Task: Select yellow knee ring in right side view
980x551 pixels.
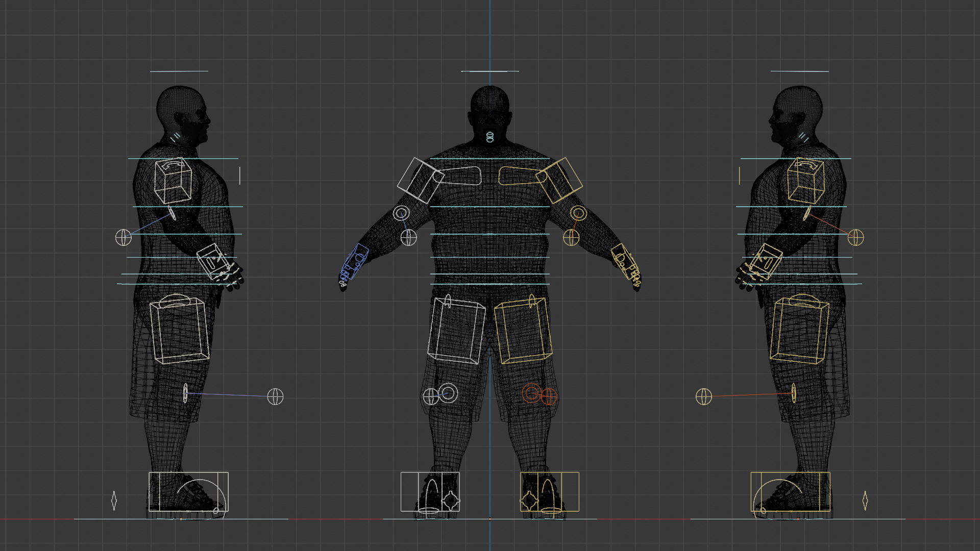Action: pyautogui.click(x=794, y=393)
